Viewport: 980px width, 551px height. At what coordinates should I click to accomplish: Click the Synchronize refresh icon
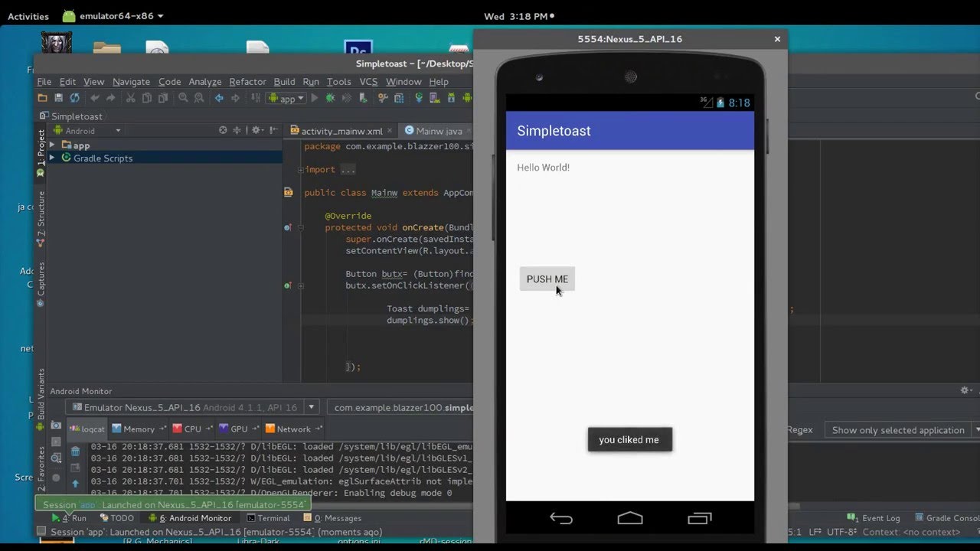tap(74, 98)
